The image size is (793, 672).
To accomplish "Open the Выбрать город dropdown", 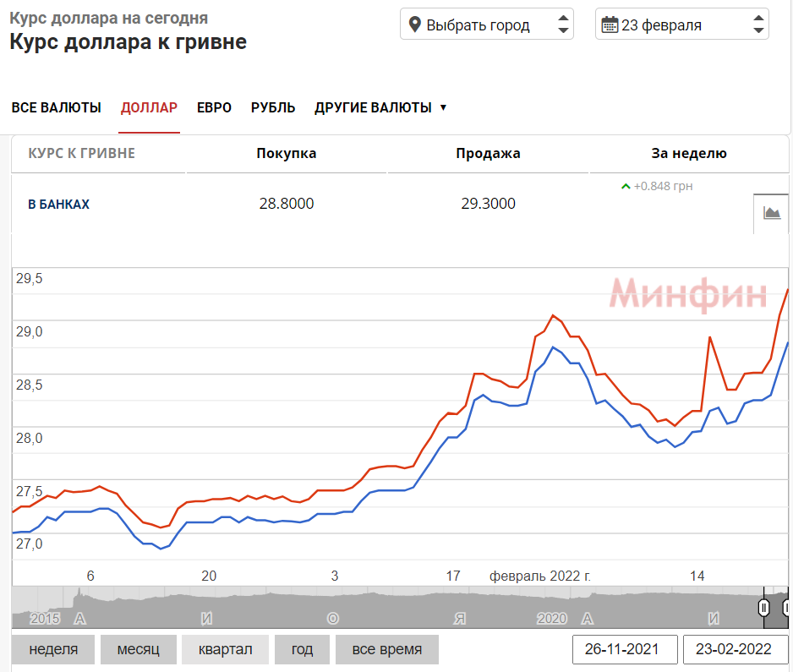I will click(479, 24).
